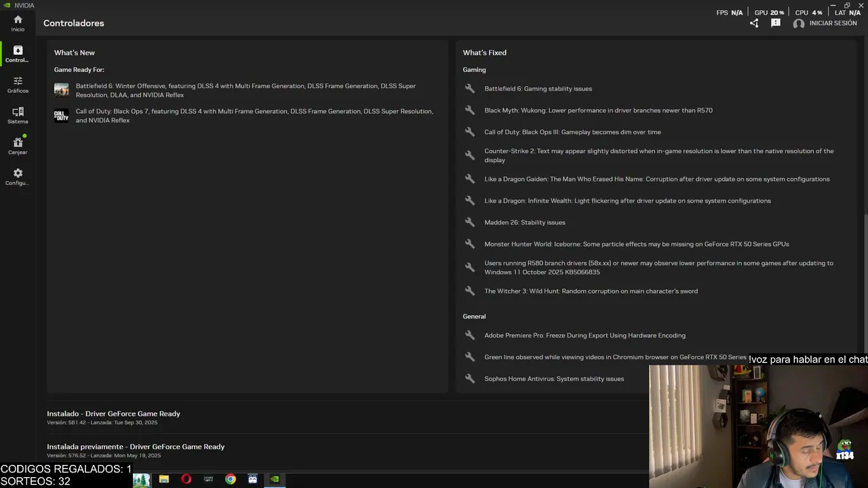Image resolution: width=868 pixels, height=488 pixels.
Task: Click wrench icon beside R580 branch drivers note
Action: (470, 267)
